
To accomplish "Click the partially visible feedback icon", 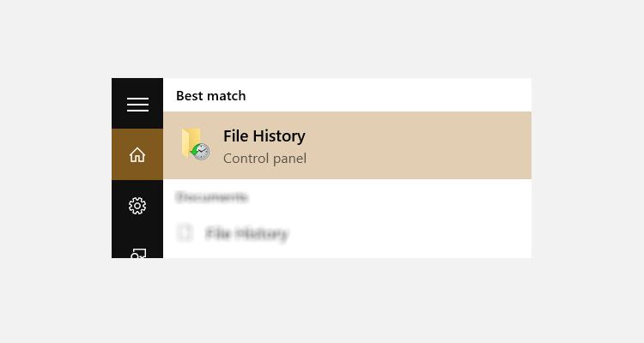I will coord(138,253).
